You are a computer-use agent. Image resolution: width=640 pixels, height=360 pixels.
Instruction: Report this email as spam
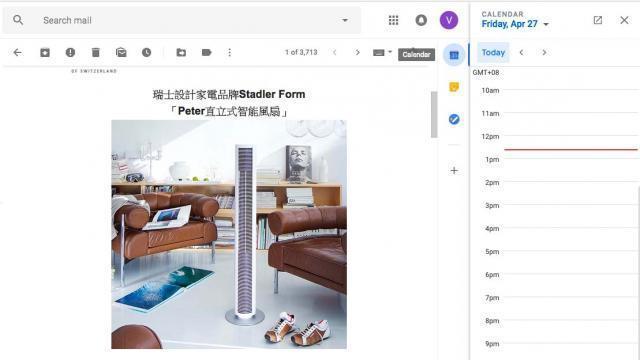coord(70,52)
